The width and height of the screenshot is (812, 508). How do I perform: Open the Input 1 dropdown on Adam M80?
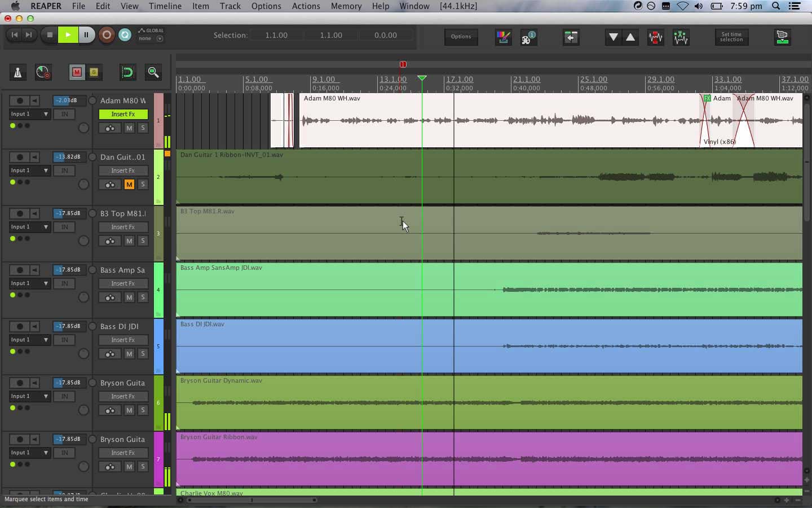(30, 114)
